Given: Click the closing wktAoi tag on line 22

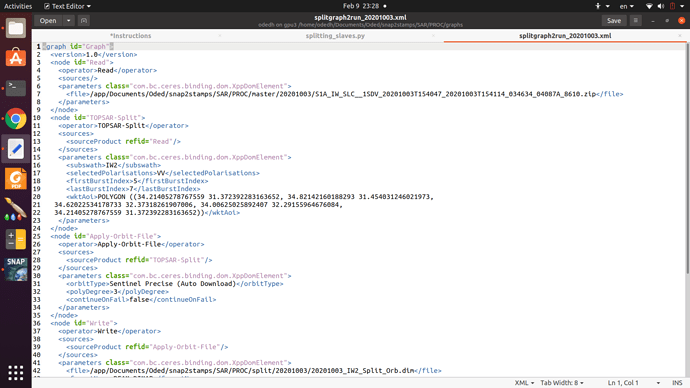Looking at the screenshot, I should click(x=223, y=213).
